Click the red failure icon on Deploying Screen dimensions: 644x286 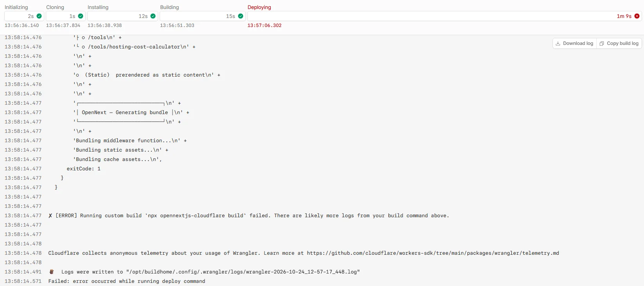[x=637, y=16]
